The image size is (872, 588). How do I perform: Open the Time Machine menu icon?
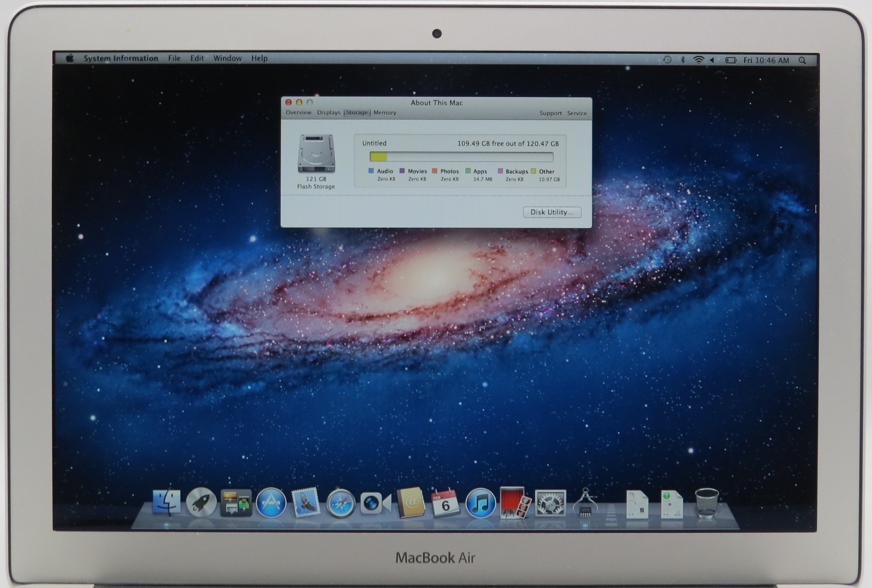[667, 59]
